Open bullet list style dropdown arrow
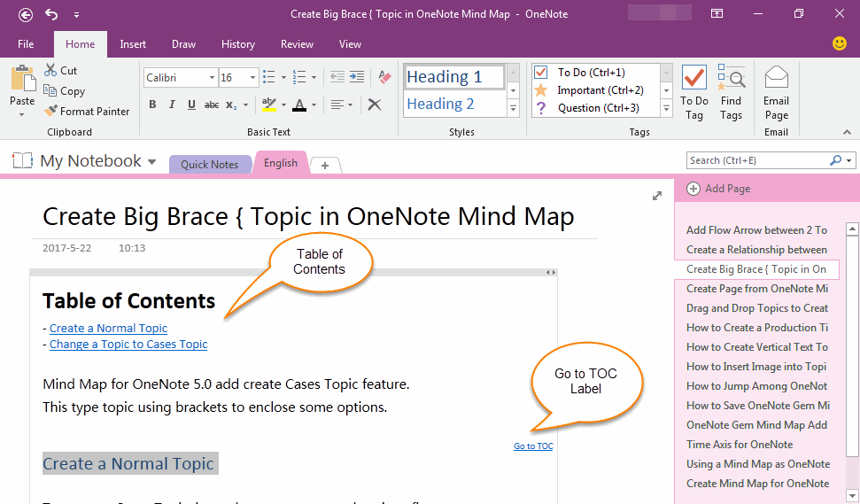 point(283,77)
